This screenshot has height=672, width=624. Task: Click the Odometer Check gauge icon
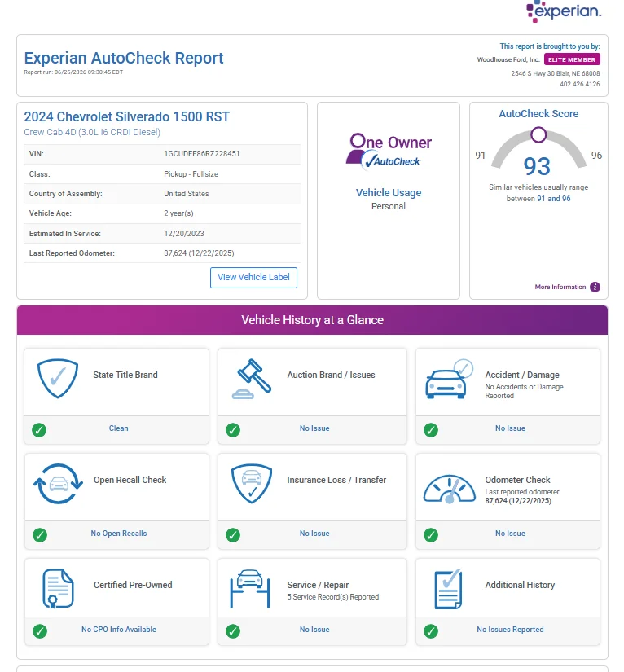coord(449,489)
